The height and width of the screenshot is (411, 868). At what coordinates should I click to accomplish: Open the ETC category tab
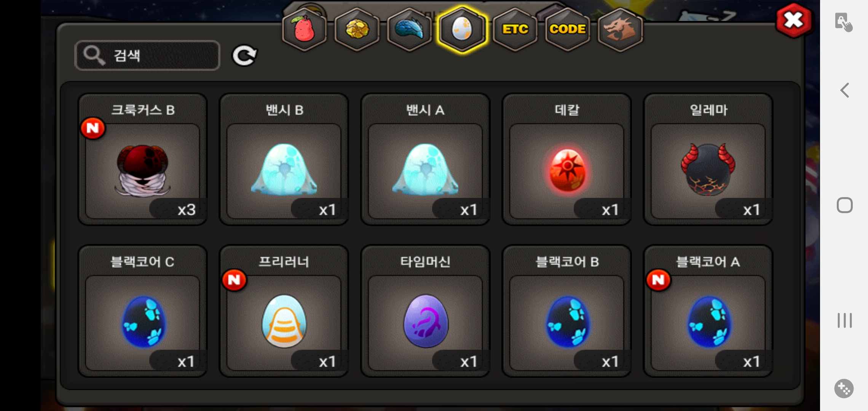515,30
